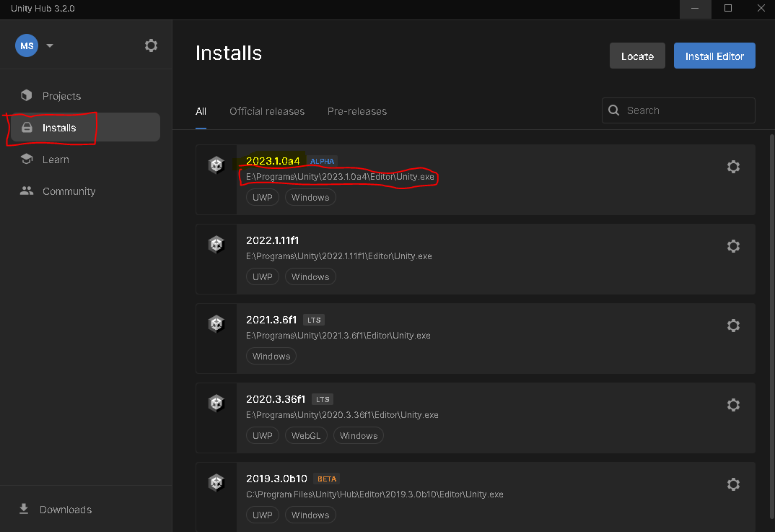The width and height of the screenshot is (775, 532).
Task: Open settings gear for 2022.1.11f1 install
Action: click(x=733, y=246)
